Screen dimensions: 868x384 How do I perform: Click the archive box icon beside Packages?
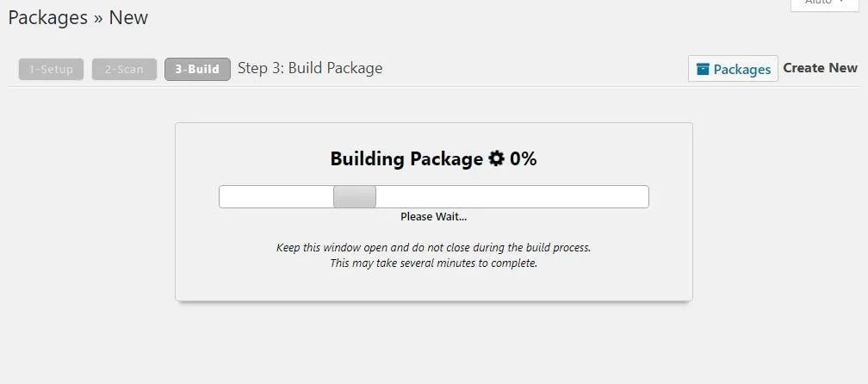(x=703, y=69)
